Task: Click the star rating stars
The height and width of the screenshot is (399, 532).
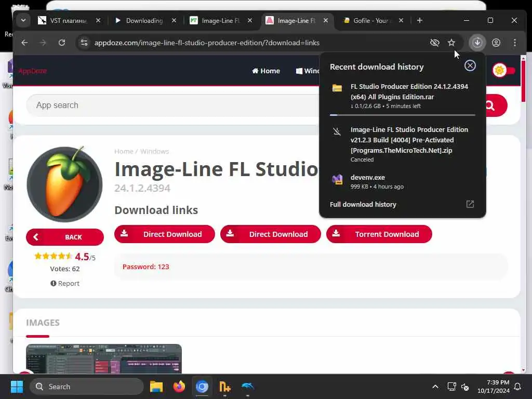Action: coord(54,256)
